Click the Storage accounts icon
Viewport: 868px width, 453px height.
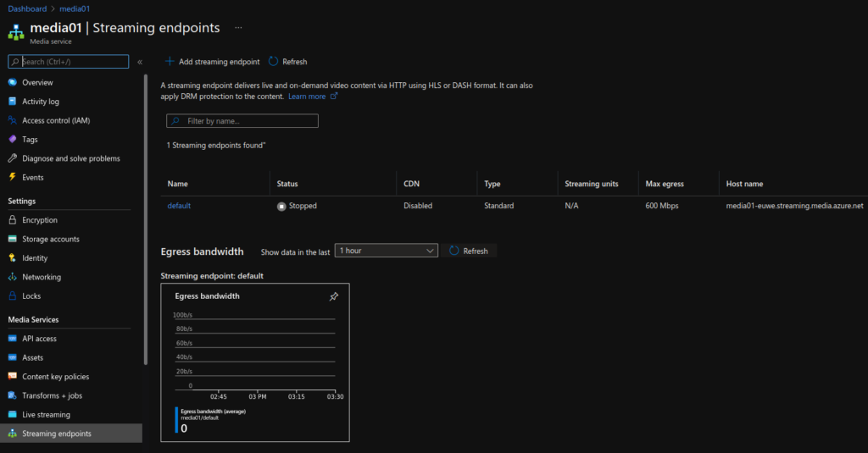pyautogui.click(x=12, y=239)
